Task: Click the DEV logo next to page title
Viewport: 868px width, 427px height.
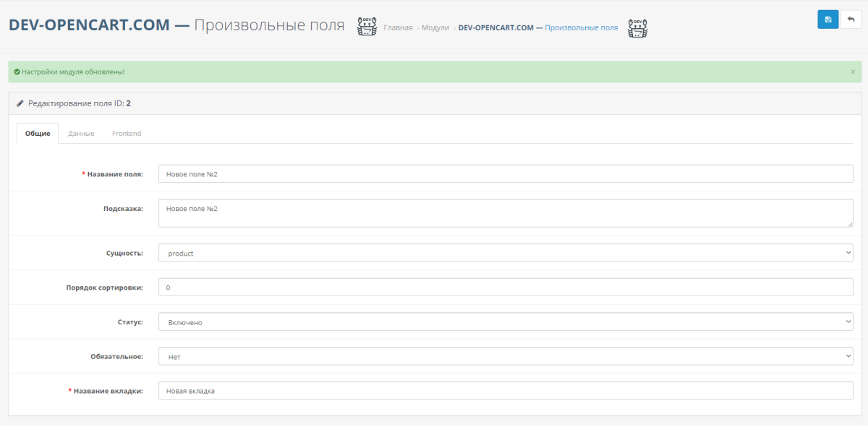Action: point(367,27)
